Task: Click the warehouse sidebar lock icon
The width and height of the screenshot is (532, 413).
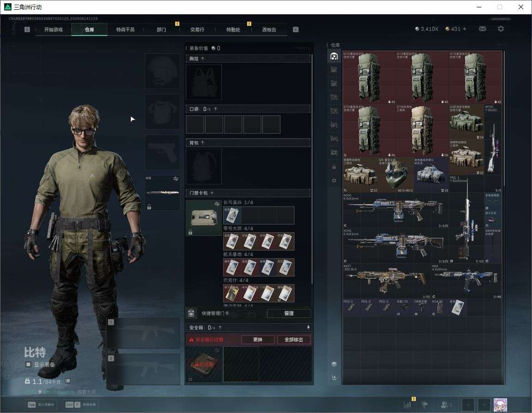Action: coord(334,166)
